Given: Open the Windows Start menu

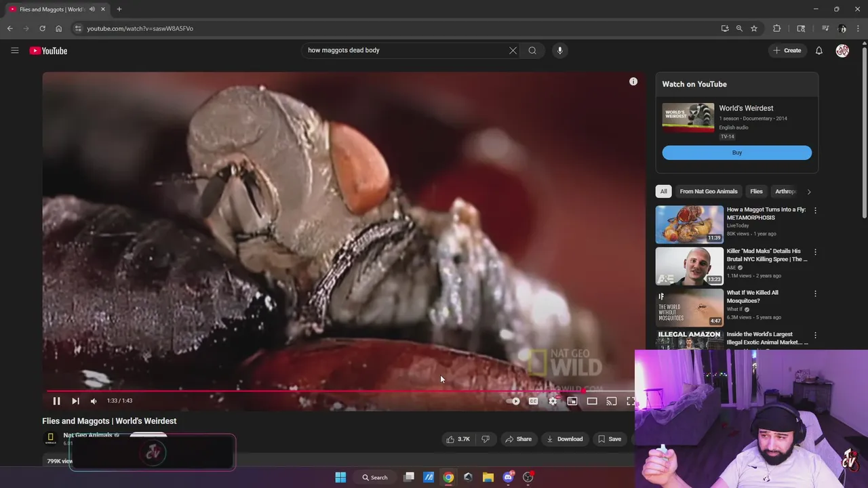Looking at the screenshot, I should click(340, 477).
